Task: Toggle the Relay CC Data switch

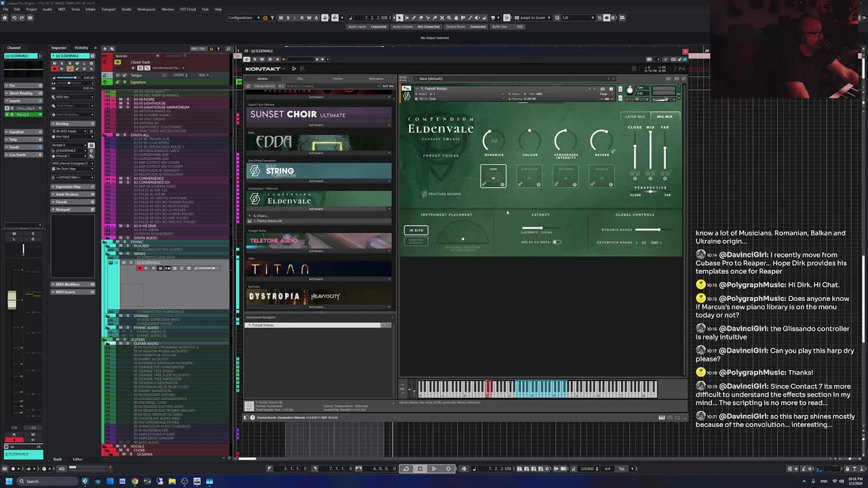Action: 557,242
